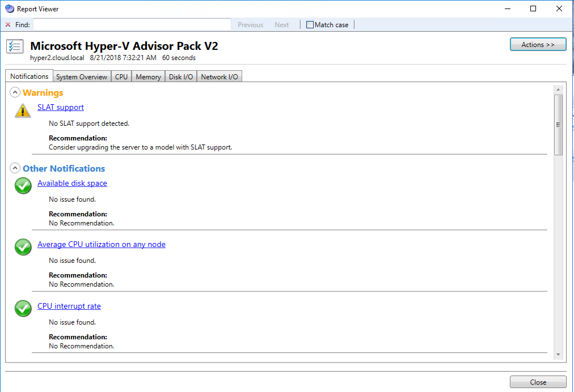Click the Other Notifications heading text

pos(64,169)
